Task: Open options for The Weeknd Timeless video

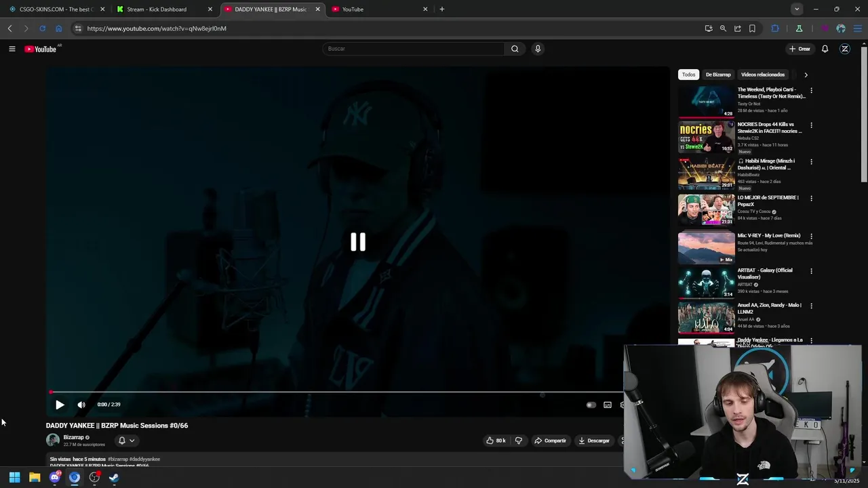Action: click(x=811, y=90)
